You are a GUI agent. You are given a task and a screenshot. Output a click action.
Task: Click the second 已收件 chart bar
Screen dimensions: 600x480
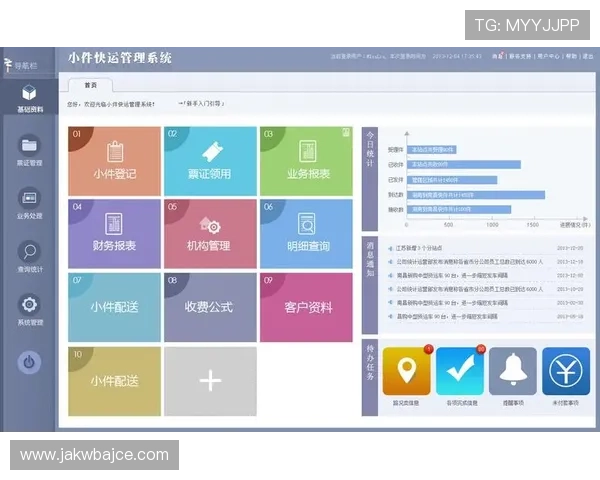[464, 165]
